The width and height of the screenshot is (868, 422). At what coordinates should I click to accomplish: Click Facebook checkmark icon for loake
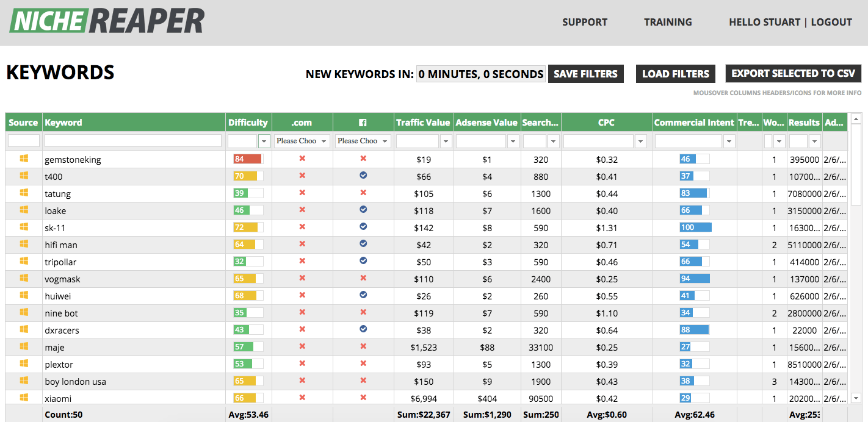point(363,209)
